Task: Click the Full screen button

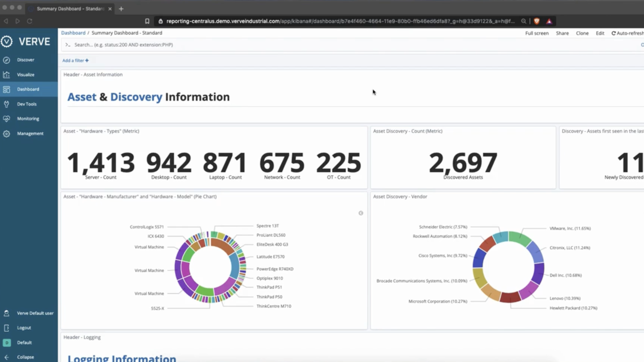Action: (x=537, y=33)
